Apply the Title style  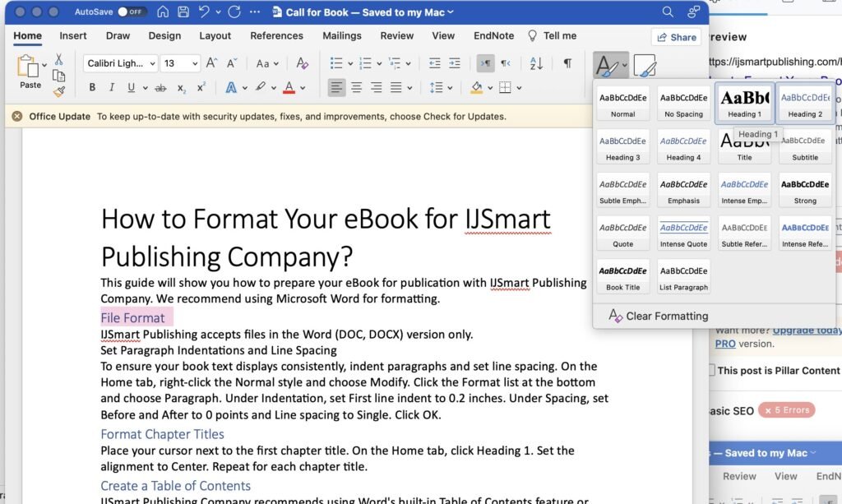coord(744,147)
